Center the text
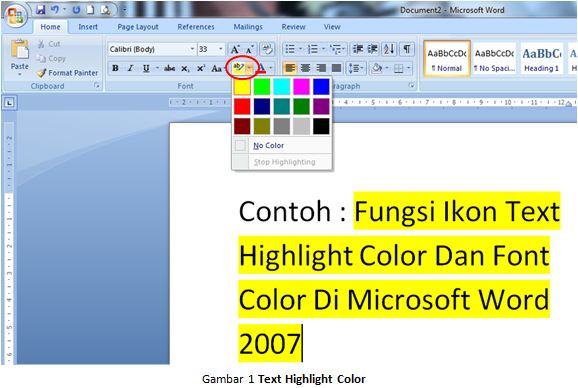 [306, 68]
